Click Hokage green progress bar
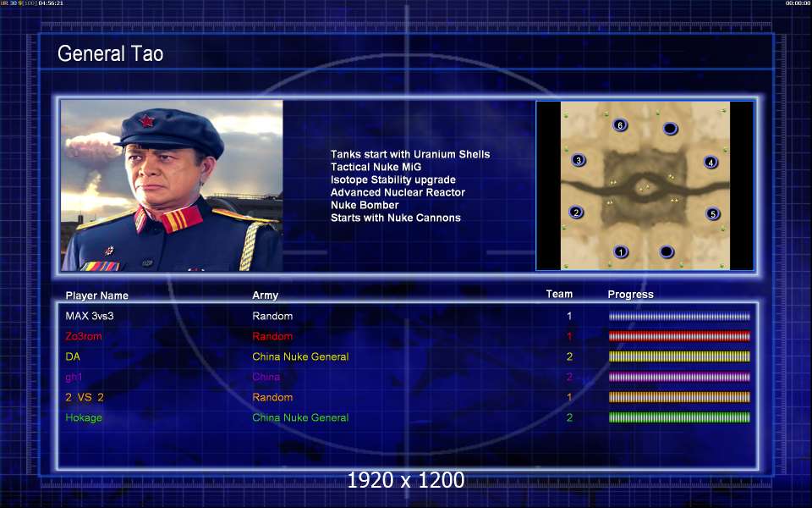This screenshot has width=812, height=508. 679,417
